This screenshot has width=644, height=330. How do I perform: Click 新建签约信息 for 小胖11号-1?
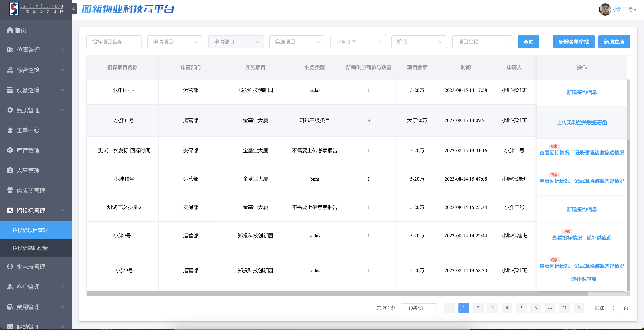pos(581,92)
